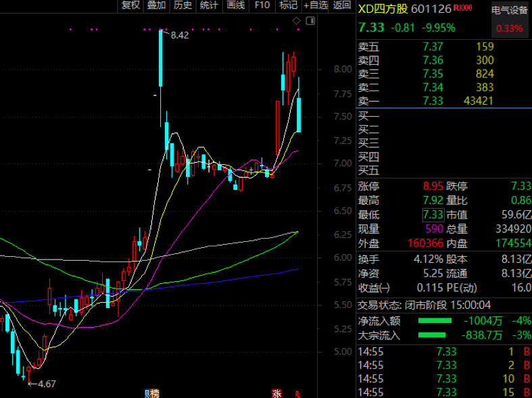Open the 统计 statistics menu
Viewport: 532px width, 398px height.
pos(209,5)
